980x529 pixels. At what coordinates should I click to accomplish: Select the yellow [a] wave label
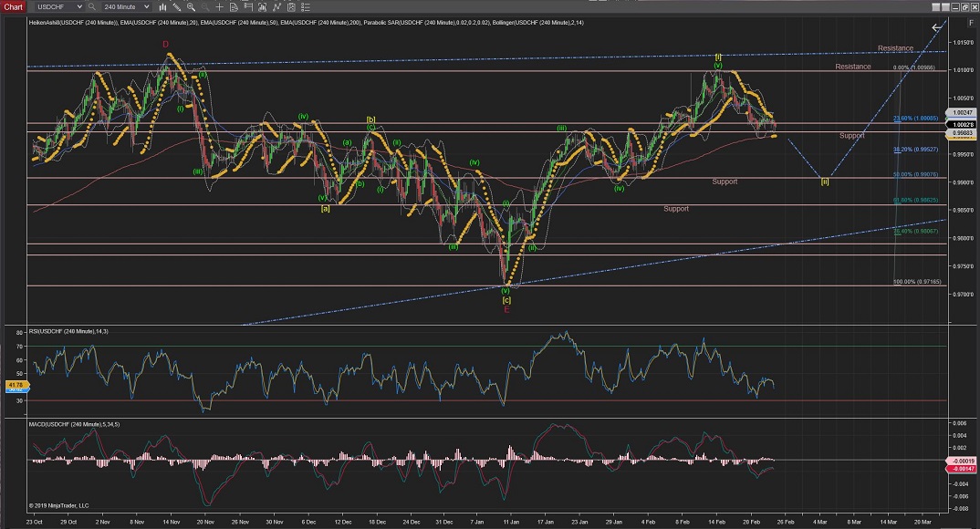tap(325, 209)
